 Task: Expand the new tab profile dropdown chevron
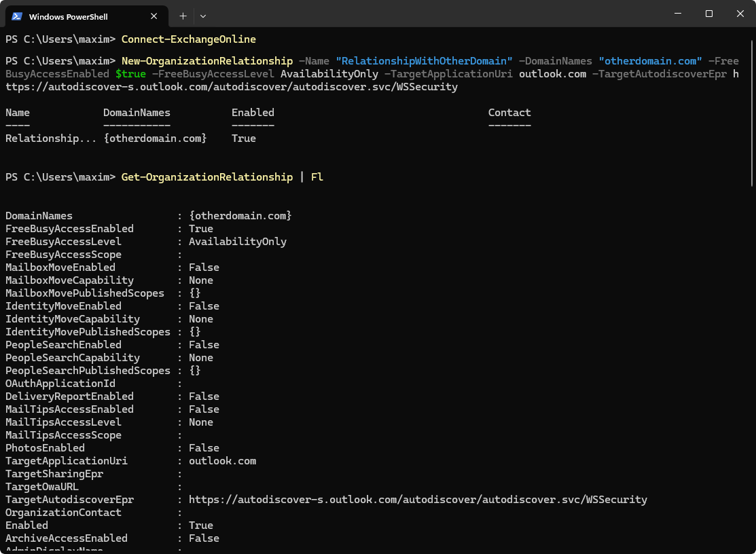203,16
